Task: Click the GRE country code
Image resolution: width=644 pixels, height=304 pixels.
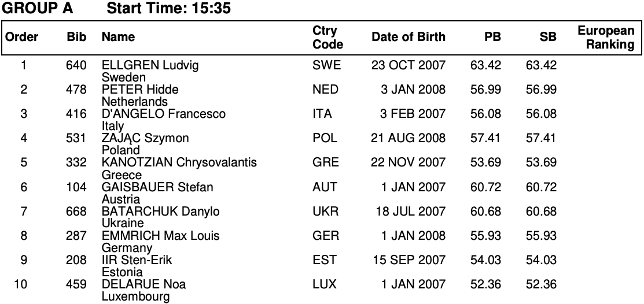Action: (326, 162)
